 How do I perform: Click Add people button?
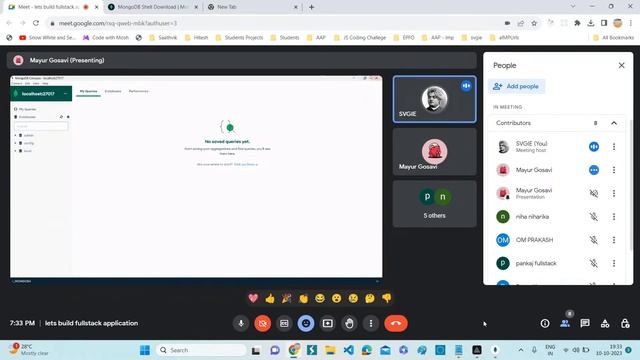516,87
